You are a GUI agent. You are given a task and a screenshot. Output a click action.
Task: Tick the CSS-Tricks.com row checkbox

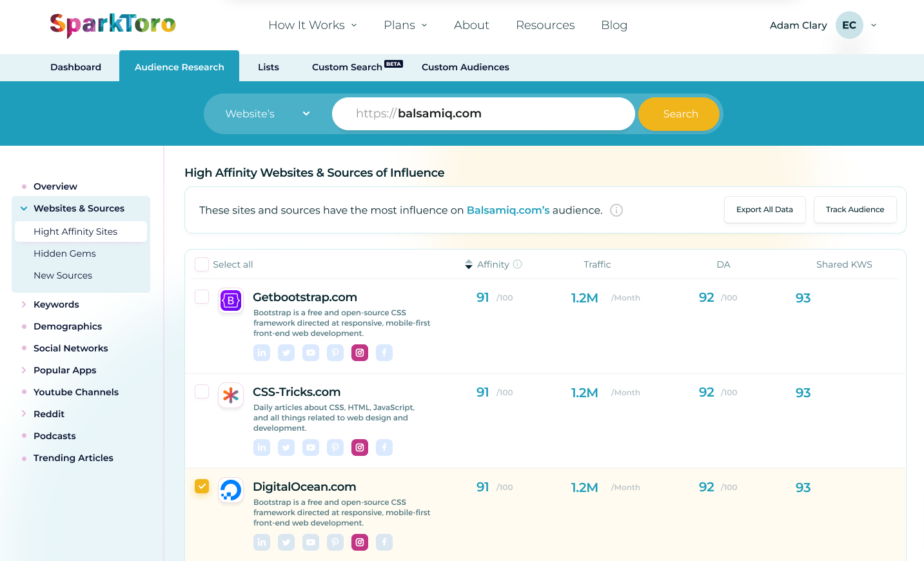click(x=202, y=391)
